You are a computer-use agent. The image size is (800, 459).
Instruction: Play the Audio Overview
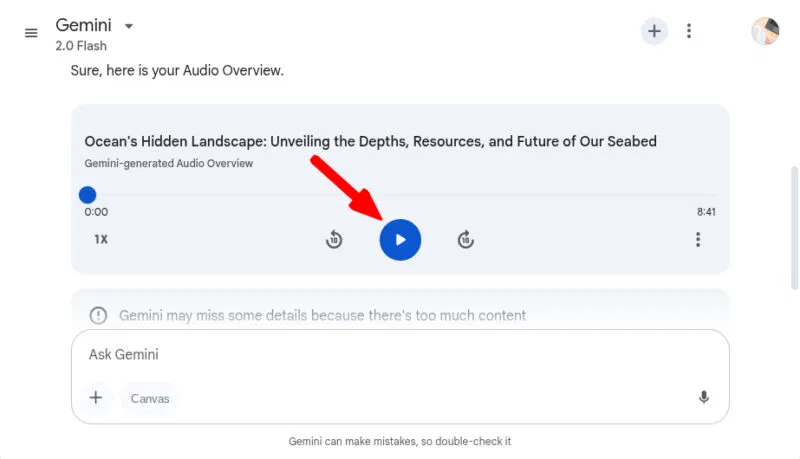pos(401,240)
